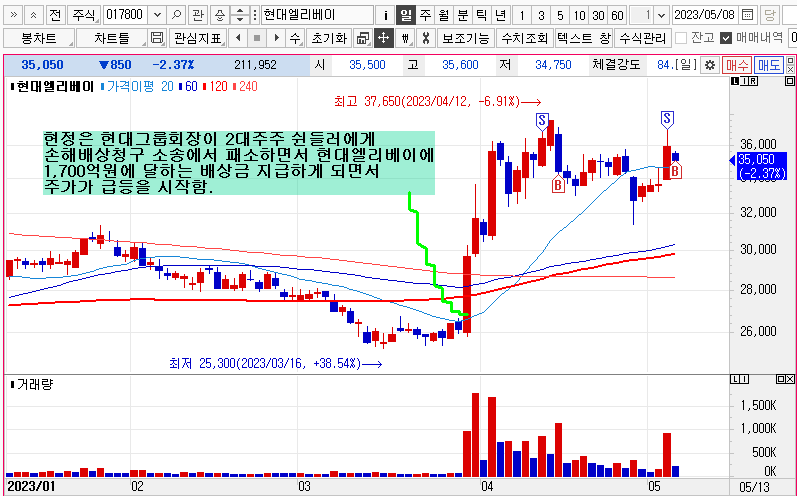
Task: Click the previous (left triangle) playback arrow
Action: click(238, 38)
